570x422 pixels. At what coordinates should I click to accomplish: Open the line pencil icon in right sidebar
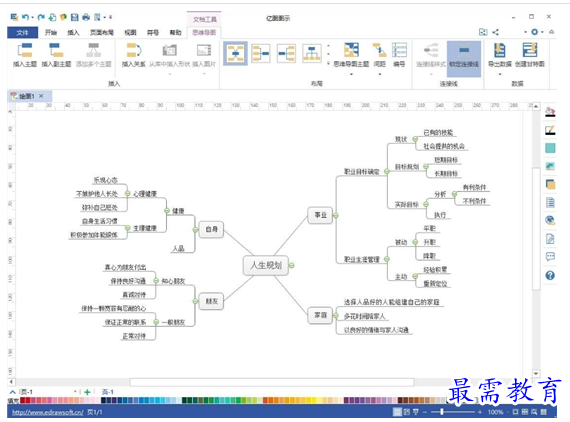click(x=550, y=130)
